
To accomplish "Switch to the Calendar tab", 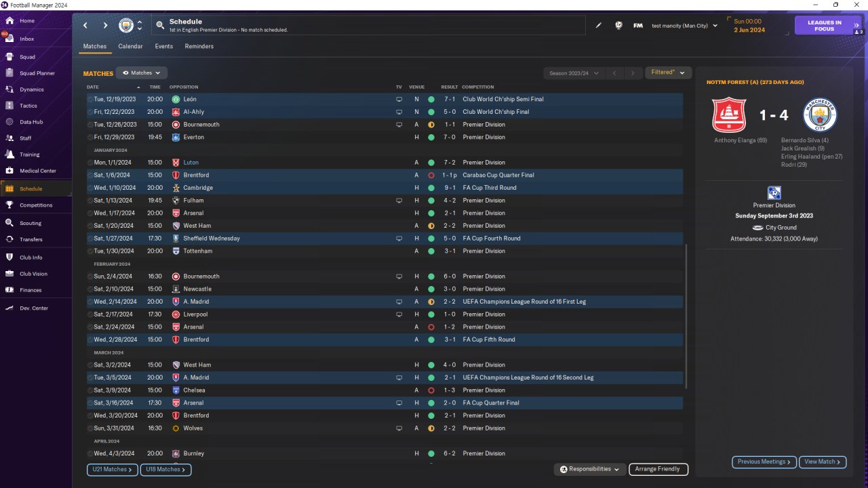I will click(130, 46).
